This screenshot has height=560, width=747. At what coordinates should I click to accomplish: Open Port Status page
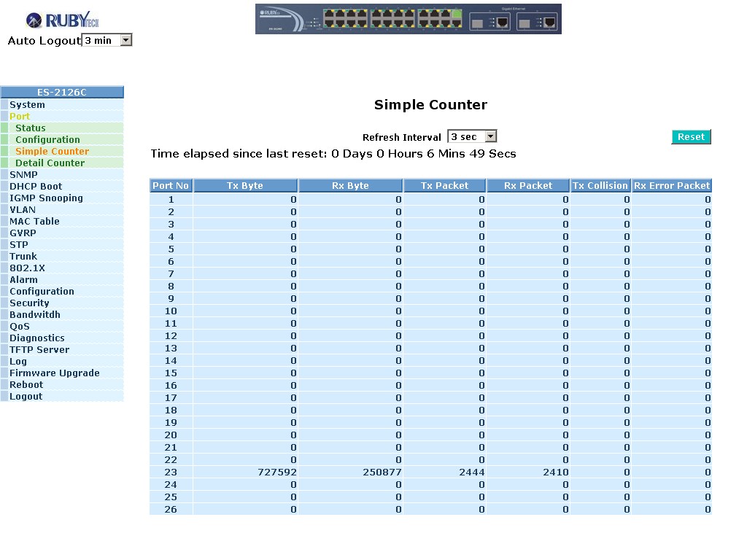tap(31, 128)
